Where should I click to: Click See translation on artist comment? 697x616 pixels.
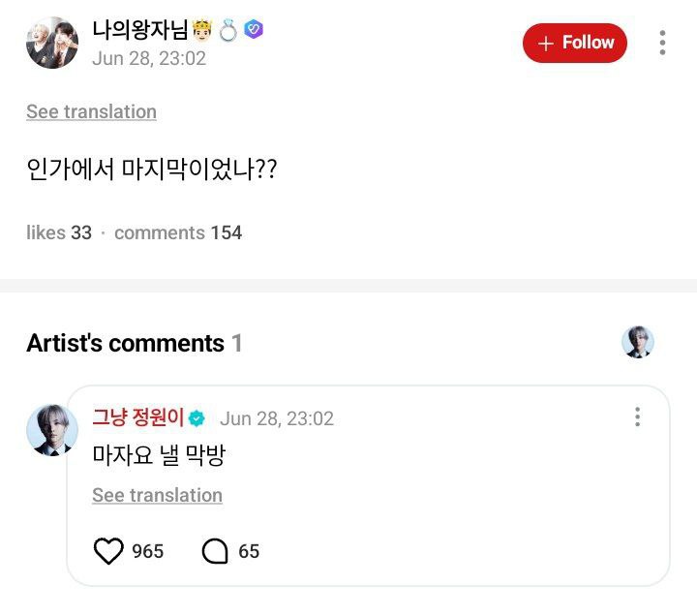click(x=158, y=495)
